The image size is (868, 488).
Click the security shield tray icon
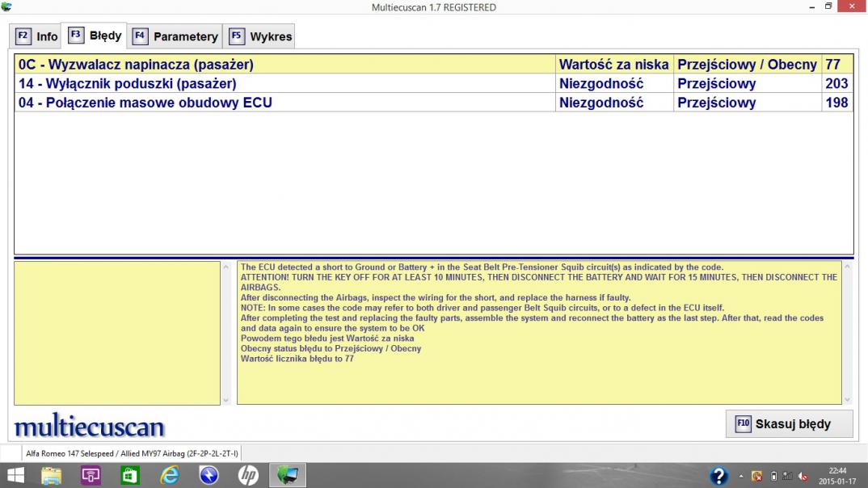click(757, 476)
